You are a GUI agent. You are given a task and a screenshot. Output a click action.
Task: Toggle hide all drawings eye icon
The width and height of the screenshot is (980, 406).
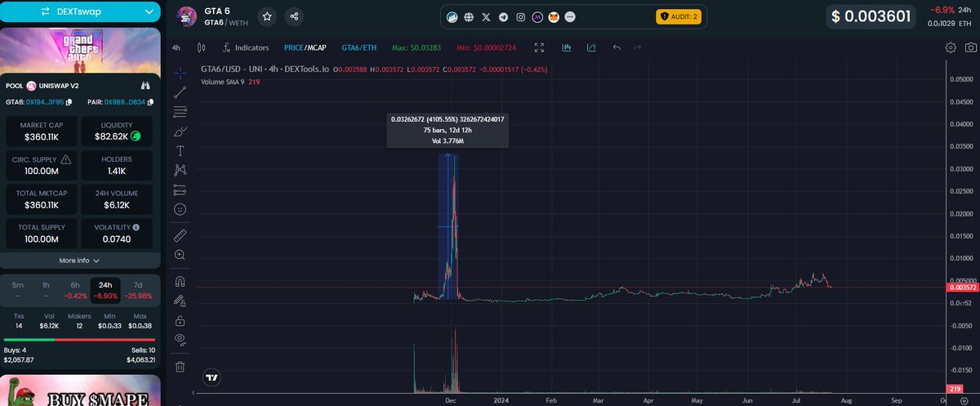pos(180,340)
